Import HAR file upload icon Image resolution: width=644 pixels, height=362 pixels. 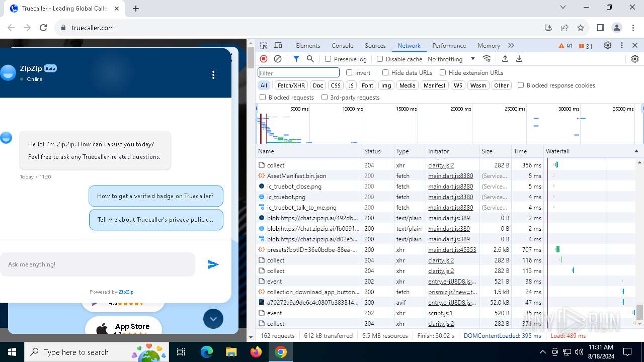505,59
